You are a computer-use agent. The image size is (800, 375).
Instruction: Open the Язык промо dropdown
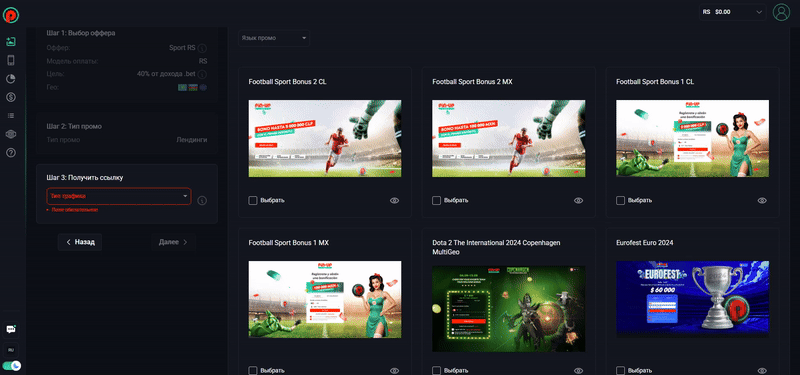click(x=274, y=38)
